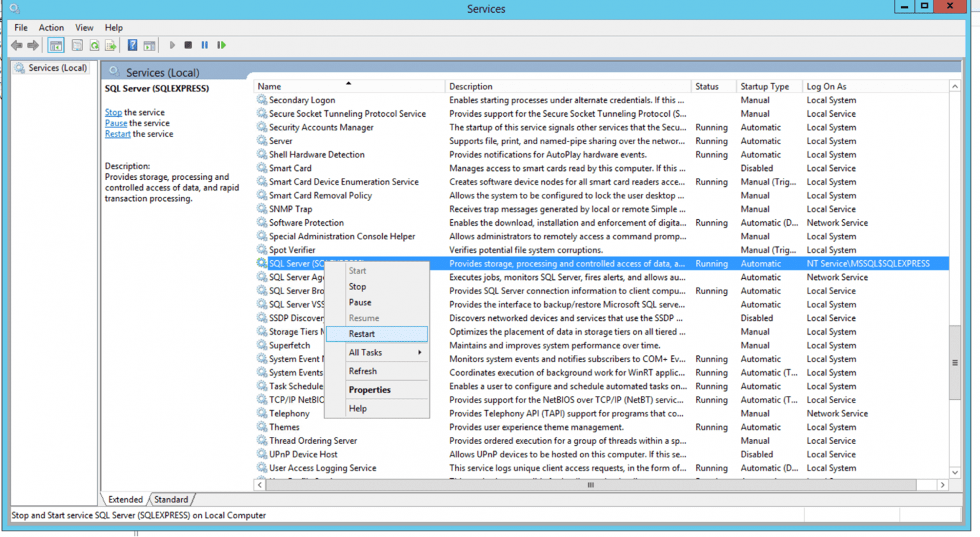This screenshot has height=537, width=980.
Task: Click the Restart Service toolbar icon
Action: pos(221,45)
